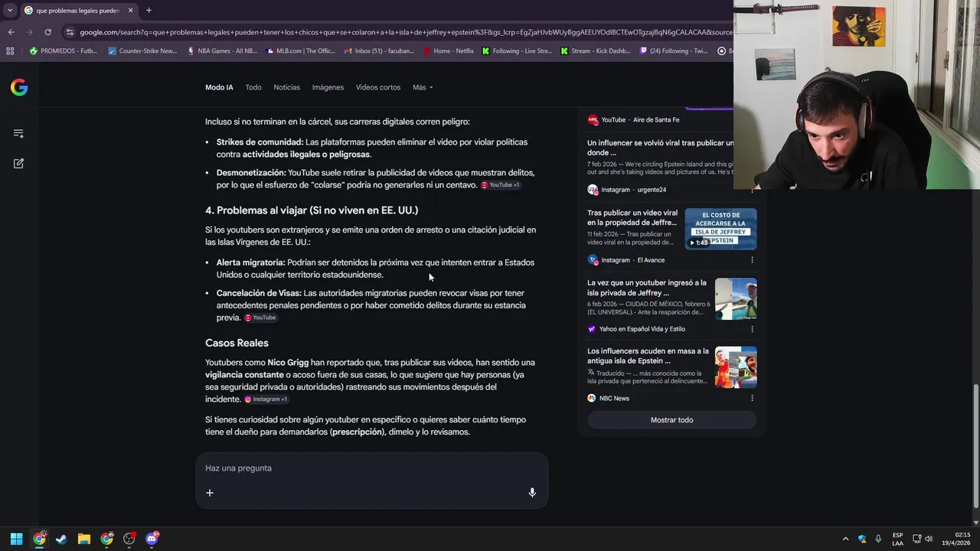Open the Following - Live Streams Kick bookmark

pyautogui.click(x=517, y=51)
